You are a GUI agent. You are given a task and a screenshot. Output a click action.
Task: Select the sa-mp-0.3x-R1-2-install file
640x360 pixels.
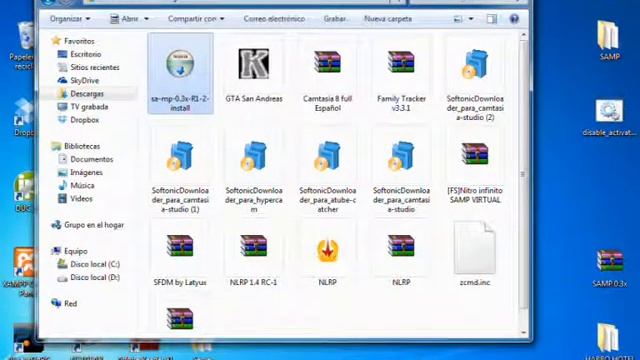coord(180,74)
